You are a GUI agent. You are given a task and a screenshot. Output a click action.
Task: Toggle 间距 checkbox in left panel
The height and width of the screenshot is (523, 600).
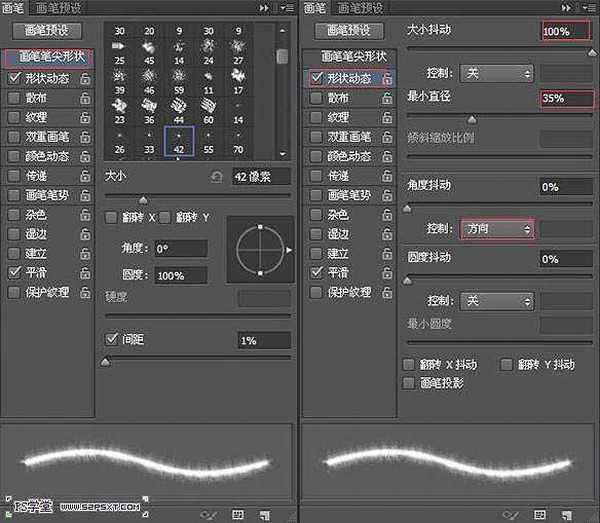(112, 340)
